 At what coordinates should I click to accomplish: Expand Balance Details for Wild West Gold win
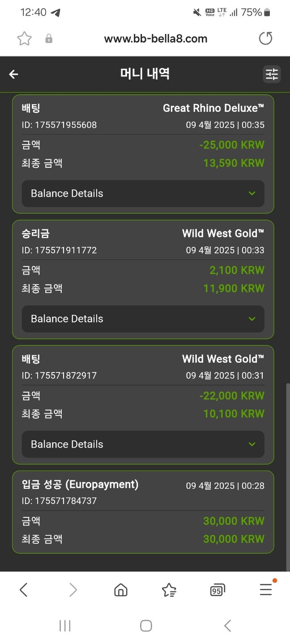[x=143, y=319]
